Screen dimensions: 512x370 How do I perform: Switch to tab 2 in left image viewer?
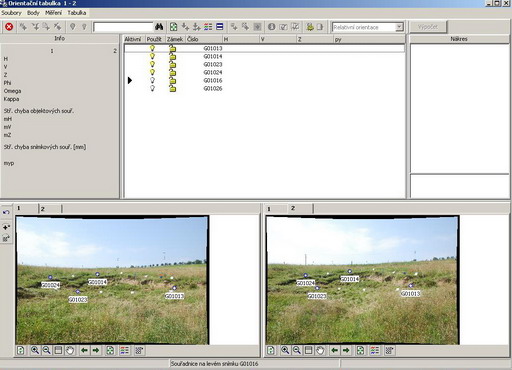pos(50,209)
